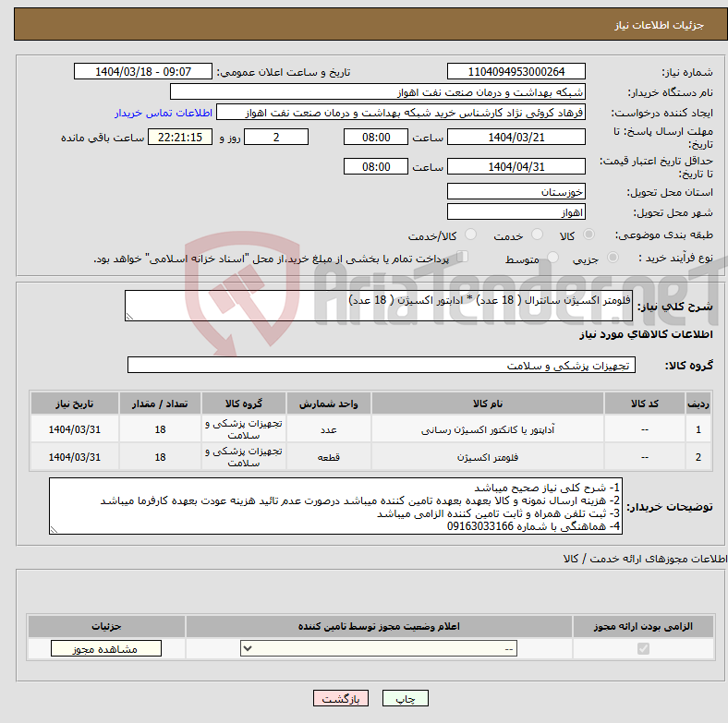Click the price validity date 1404/04/31 field
Viewport: 728px width, 723px height.
click(516, 166)
